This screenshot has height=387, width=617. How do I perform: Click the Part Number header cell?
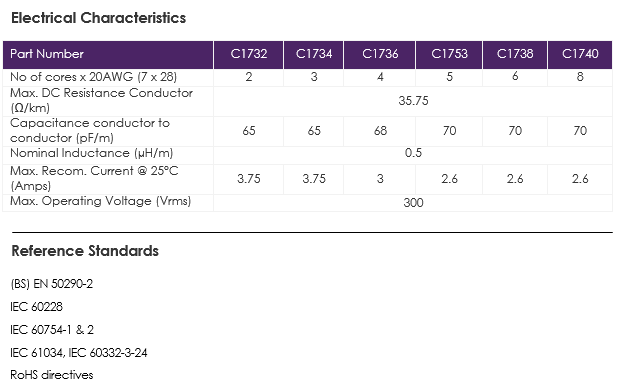108,54
